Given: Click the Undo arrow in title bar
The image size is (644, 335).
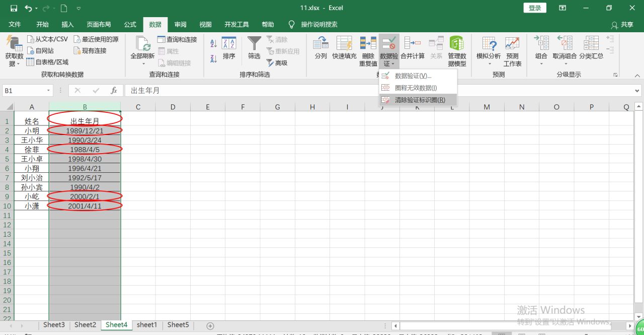Looking at the screenshot, I should tap(28, 8).
